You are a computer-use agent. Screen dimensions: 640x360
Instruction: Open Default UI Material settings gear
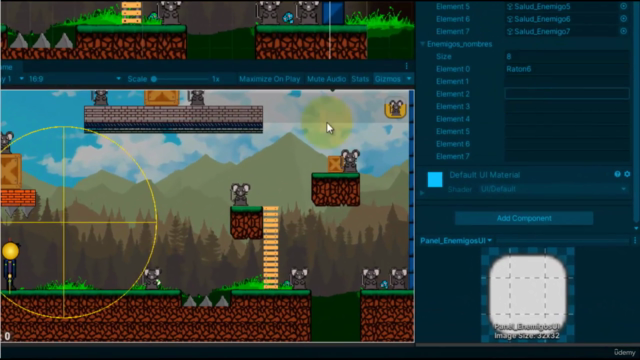click(627, 174)
